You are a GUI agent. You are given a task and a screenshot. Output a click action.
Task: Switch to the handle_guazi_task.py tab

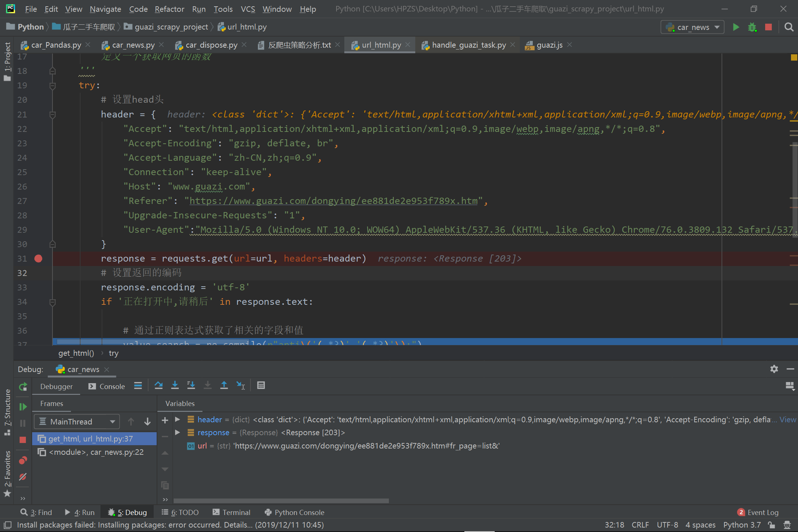468,45
